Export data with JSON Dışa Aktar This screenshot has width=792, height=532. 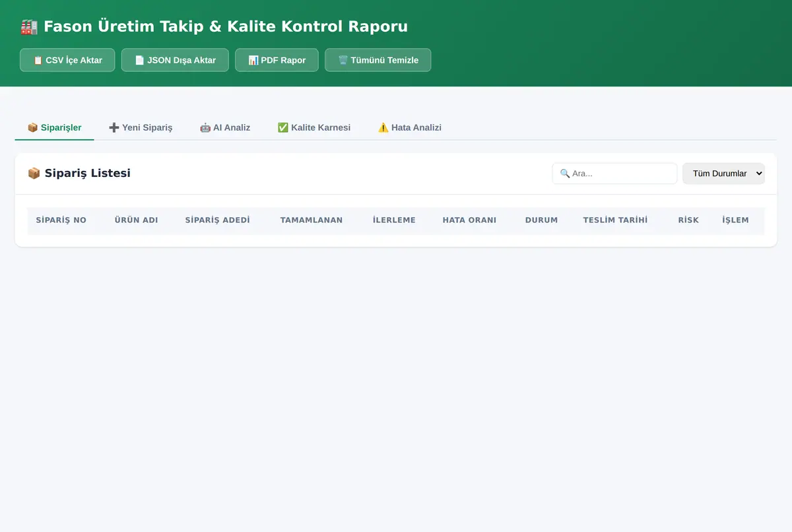(x=175, y=60)
